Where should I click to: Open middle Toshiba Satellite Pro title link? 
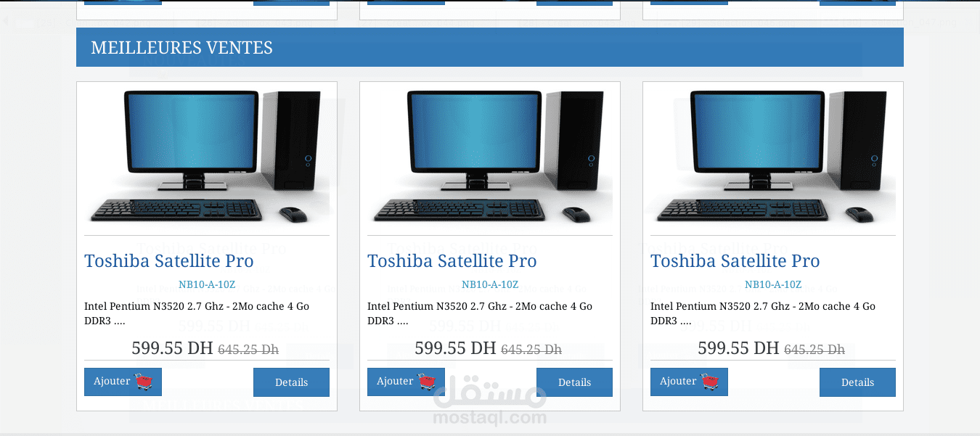pos(452,261)
